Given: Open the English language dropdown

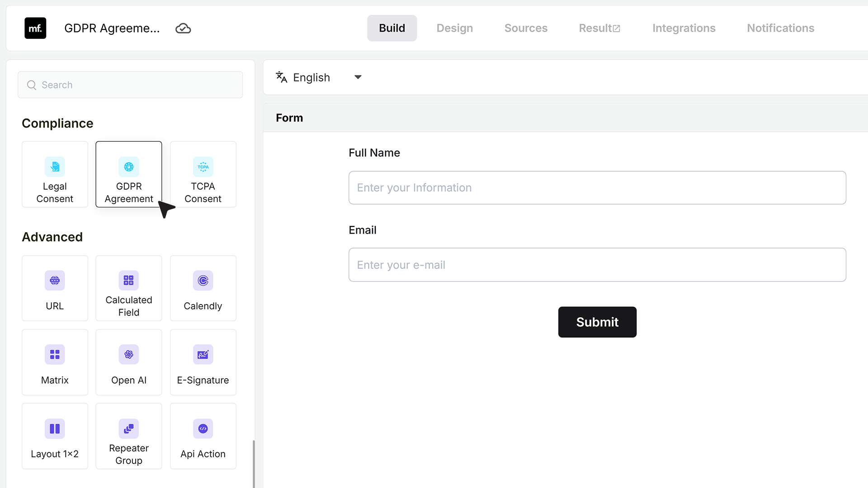Looking at the screenshot, I should [x=319, y=77].
